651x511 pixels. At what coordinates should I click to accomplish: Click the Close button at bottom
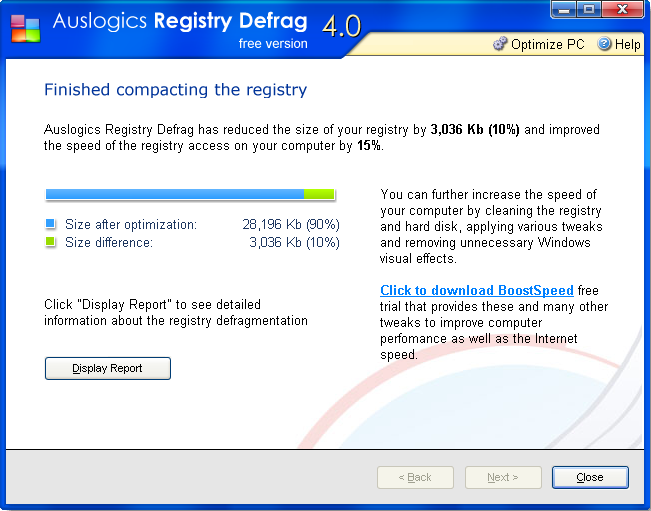point(590,477)
